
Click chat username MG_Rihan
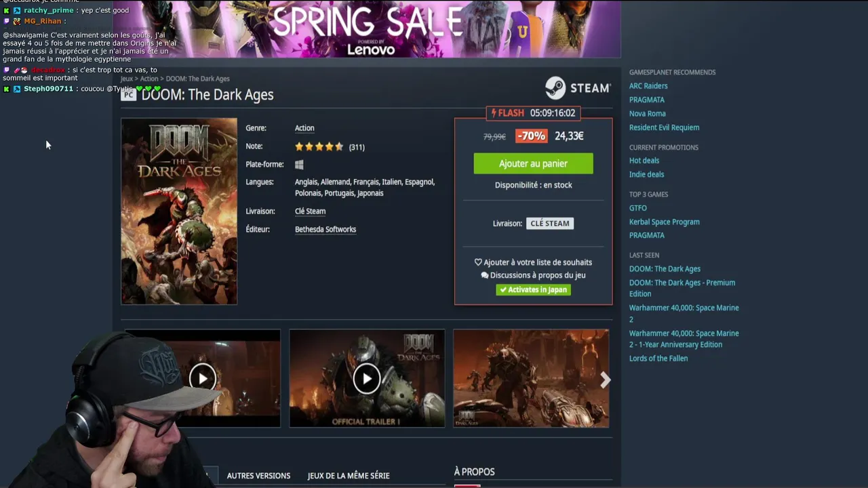point(43,21)
